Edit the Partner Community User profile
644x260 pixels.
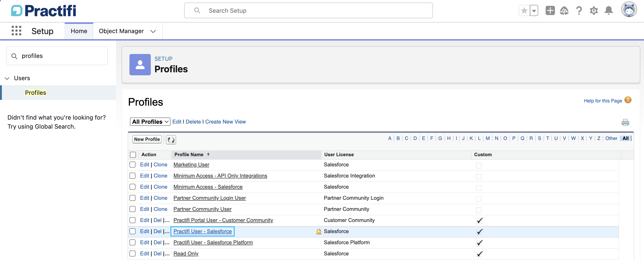[145, 209]
